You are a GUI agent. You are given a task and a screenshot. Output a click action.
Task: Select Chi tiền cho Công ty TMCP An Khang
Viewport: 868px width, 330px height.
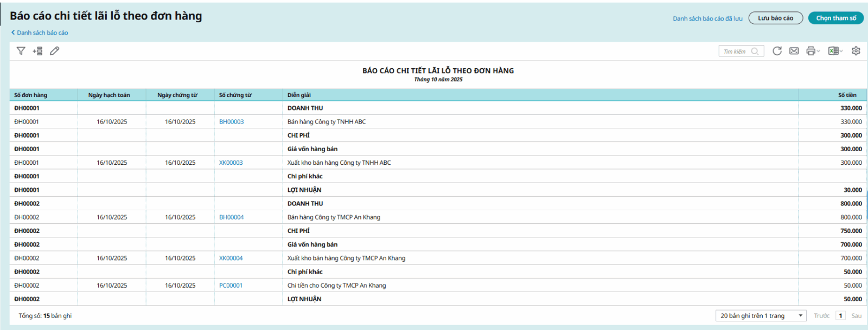337,286
